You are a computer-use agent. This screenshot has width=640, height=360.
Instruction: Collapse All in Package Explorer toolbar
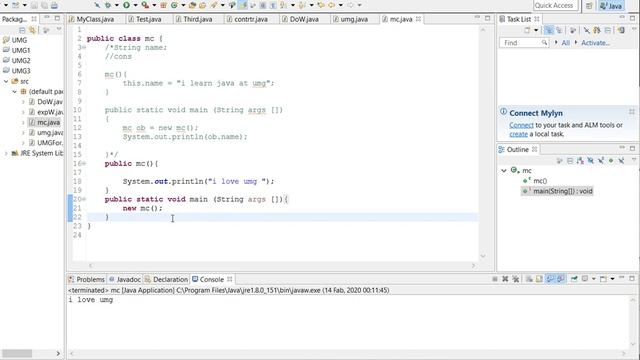[x=22, y=30]
